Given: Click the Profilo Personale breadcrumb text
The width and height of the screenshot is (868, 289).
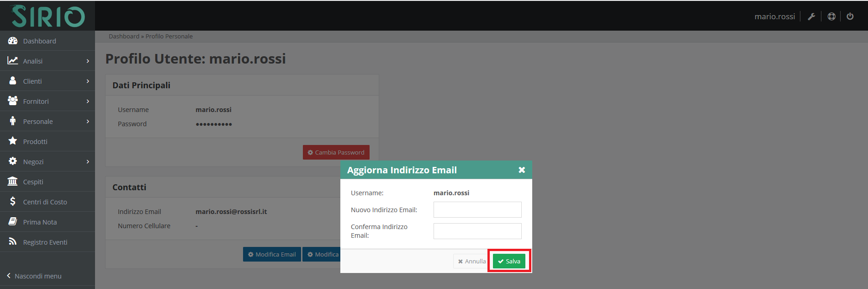Looking at the screenshot, I should 169,36.
